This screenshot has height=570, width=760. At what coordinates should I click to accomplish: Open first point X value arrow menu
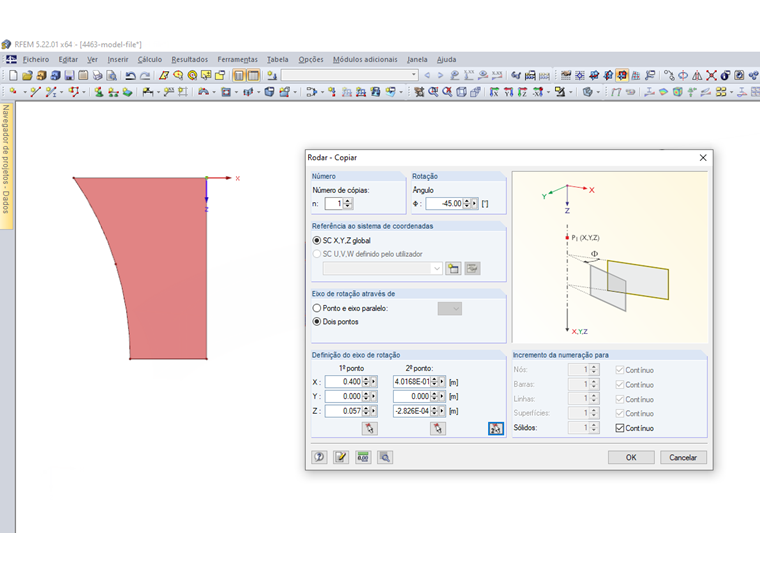click(373, 382)
